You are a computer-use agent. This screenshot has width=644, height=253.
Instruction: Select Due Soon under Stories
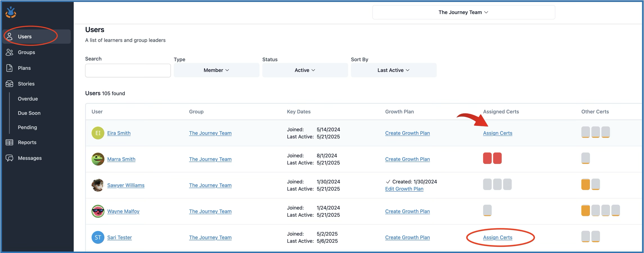tap(29, 113)
